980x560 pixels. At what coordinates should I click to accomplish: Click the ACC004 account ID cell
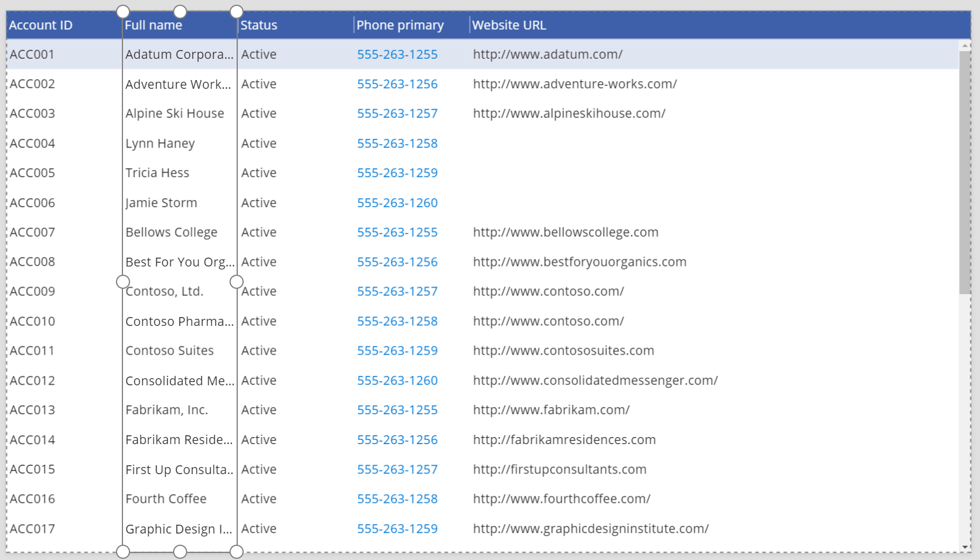click(32, 144)
